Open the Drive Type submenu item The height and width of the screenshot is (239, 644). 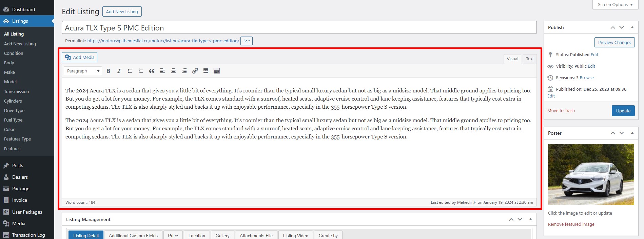(x=14, y=110)
